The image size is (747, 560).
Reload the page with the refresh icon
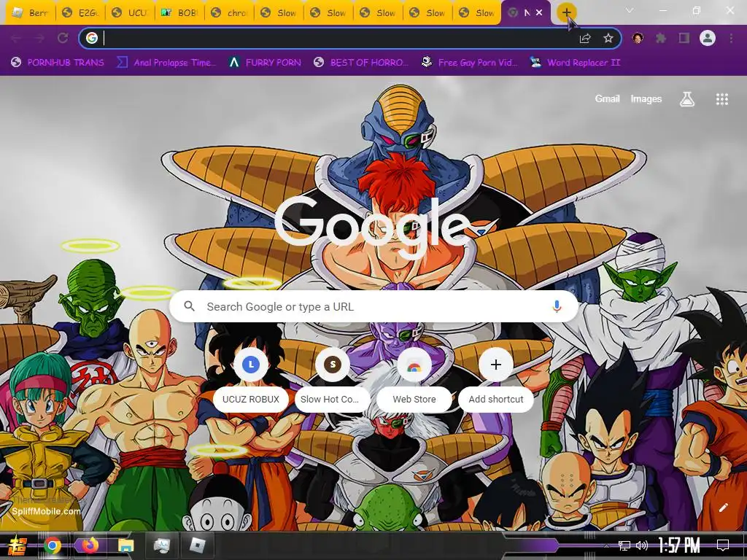click(x=63, y=39)
